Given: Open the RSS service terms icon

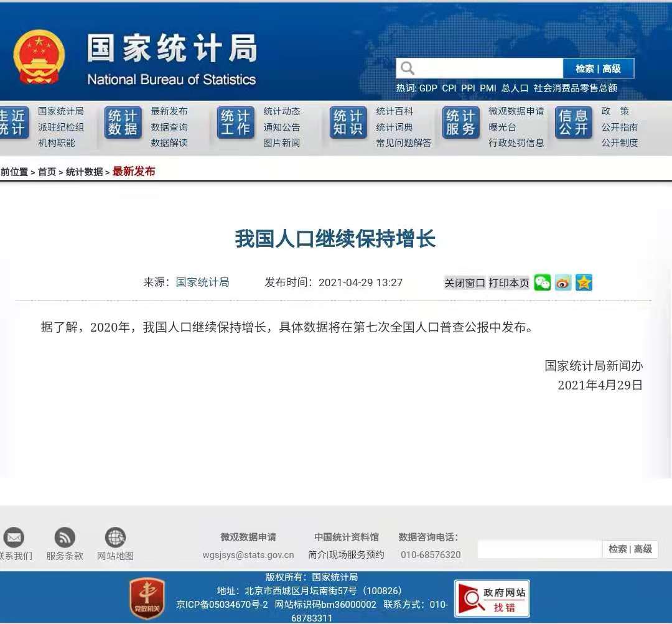Looking at the screenshot, I should coord(65,538).
